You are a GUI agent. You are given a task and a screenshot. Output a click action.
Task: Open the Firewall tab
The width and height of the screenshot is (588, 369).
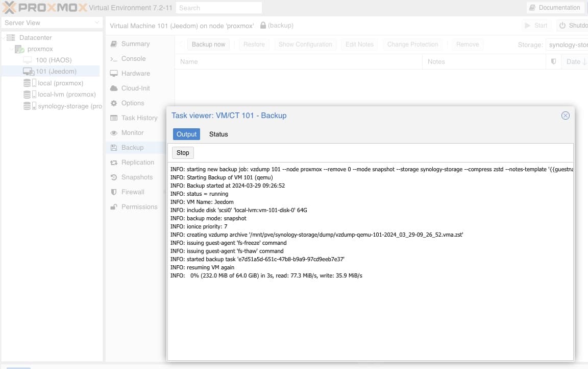pyautogui.click(x=133, y=192)
